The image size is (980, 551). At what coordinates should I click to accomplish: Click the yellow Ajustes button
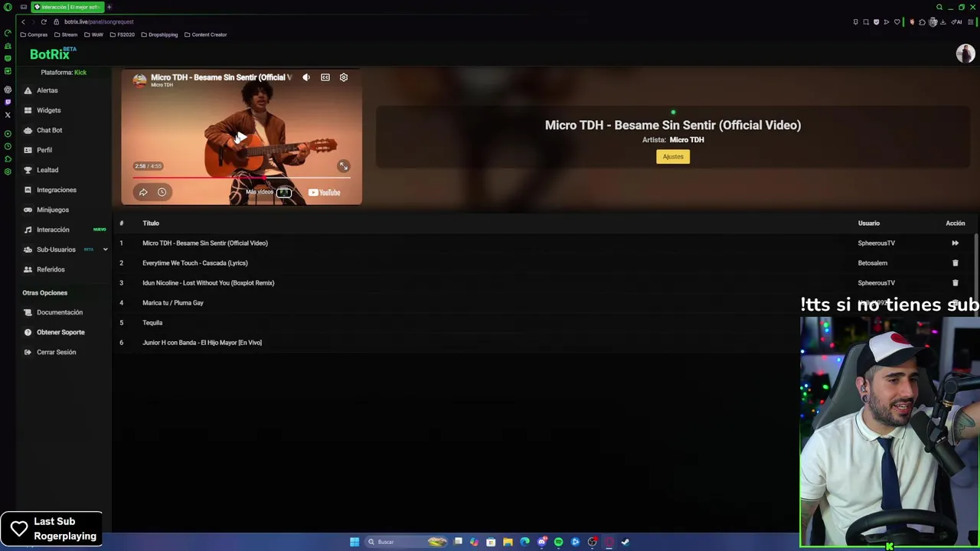tap(673, 156)
